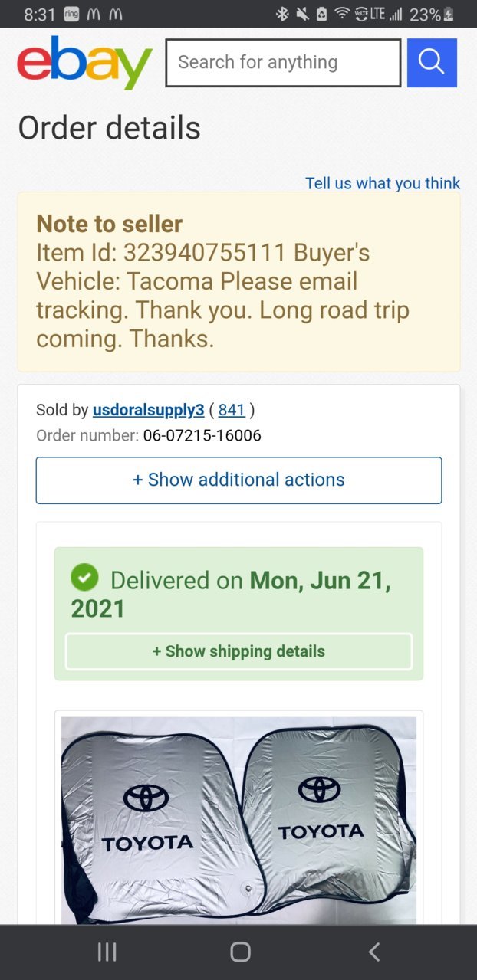Open the eBay logo home link
This screenshot has width=477, height=980.
(84, 63)
